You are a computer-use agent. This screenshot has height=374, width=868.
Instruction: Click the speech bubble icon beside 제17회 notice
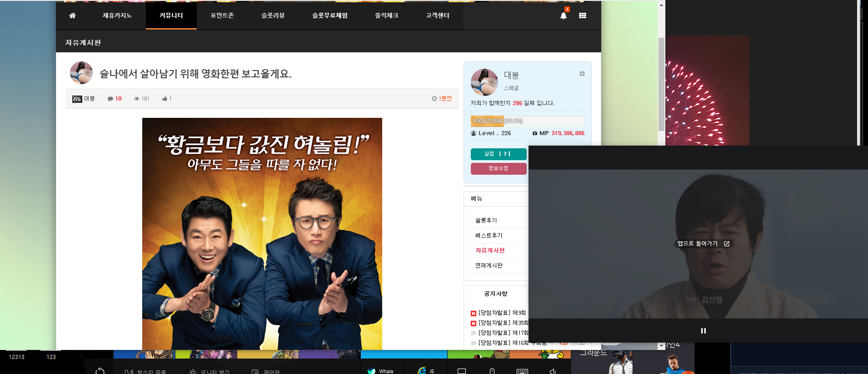474,334
